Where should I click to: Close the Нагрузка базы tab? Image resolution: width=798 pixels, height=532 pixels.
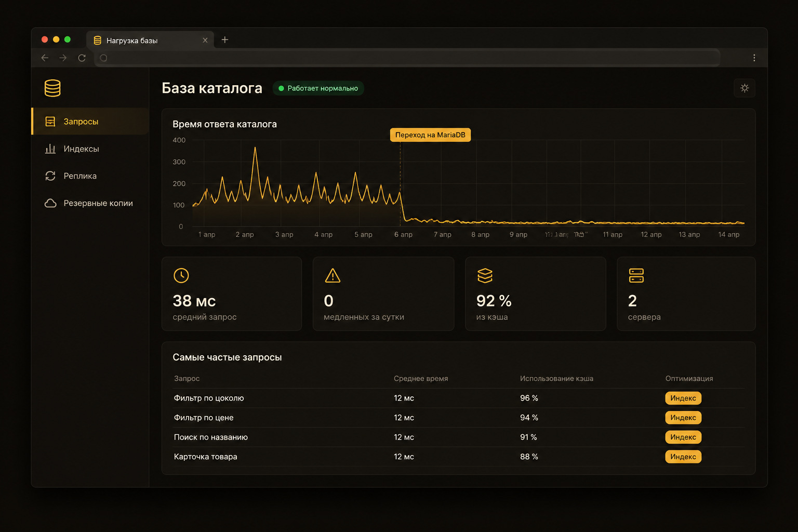coord(205,41)
